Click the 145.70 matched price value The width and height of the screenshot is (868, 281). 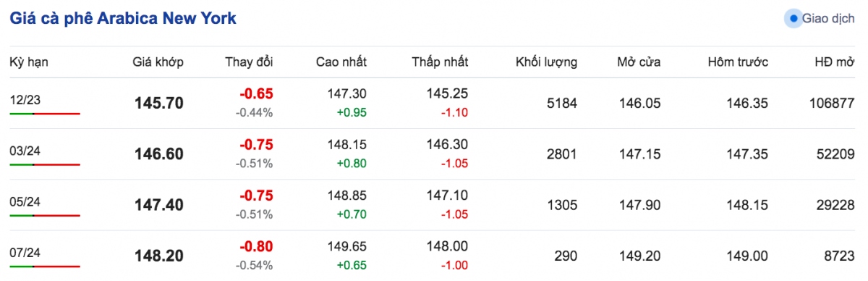[x=159, y=104]
